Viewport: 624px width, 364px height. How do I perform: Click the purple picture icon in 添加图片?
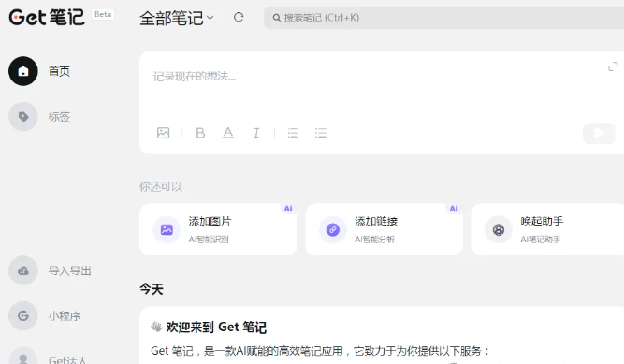[x=167, y=230]
